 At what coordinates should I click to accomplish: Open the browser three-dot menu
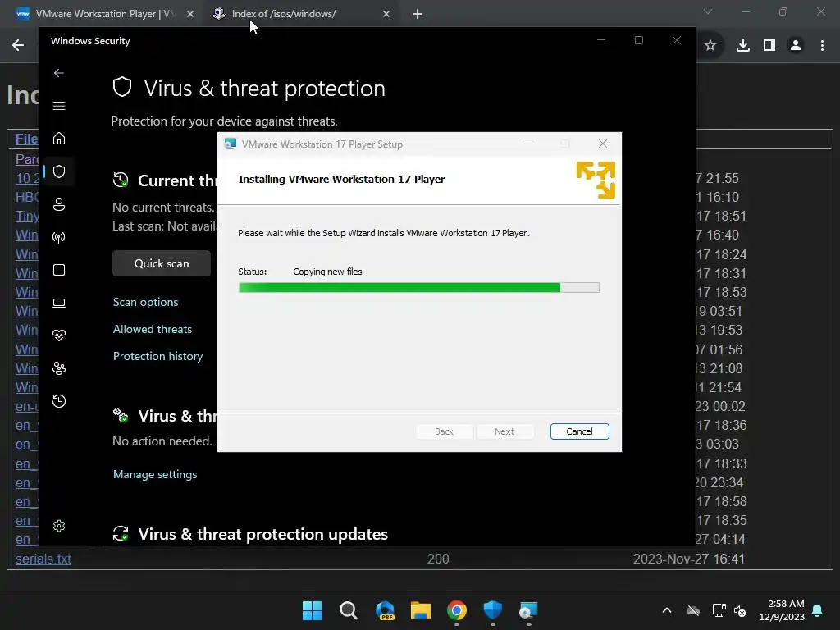tap(822, 46)
